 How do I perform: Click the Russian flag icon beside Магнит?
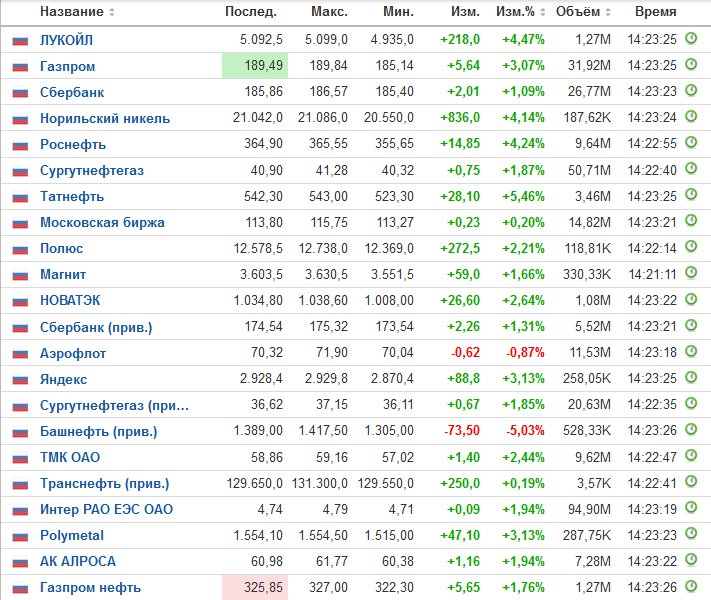(x=20, y=276)
